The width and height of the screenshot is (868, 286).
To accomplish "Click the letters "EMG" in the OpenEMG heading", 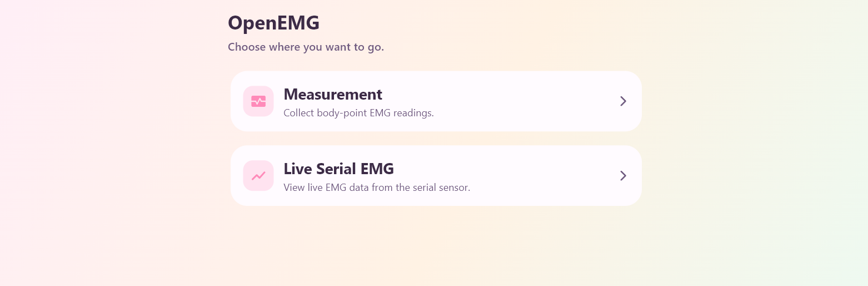I will (x=300, y=23).
